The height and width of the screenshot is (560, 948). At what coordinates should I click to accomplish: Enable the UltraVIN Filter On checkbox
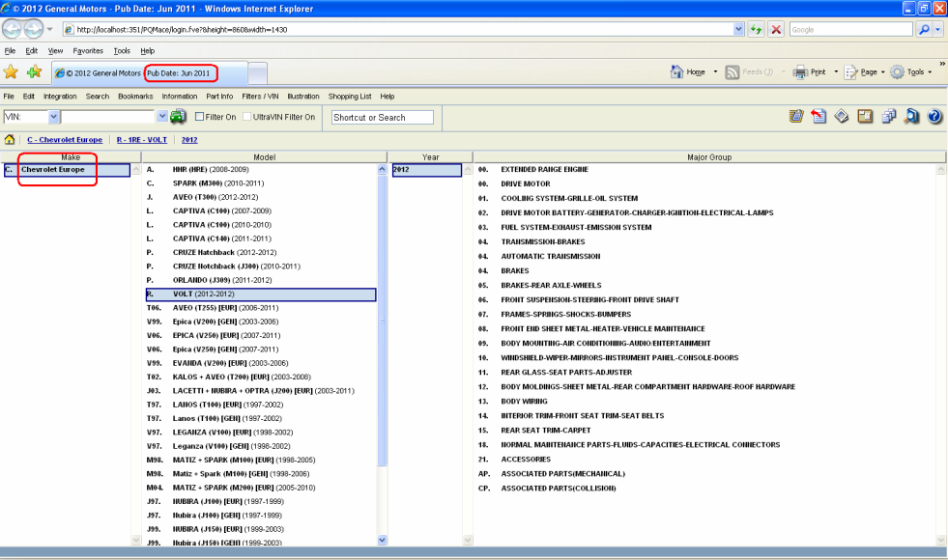[x=246, y=117]
